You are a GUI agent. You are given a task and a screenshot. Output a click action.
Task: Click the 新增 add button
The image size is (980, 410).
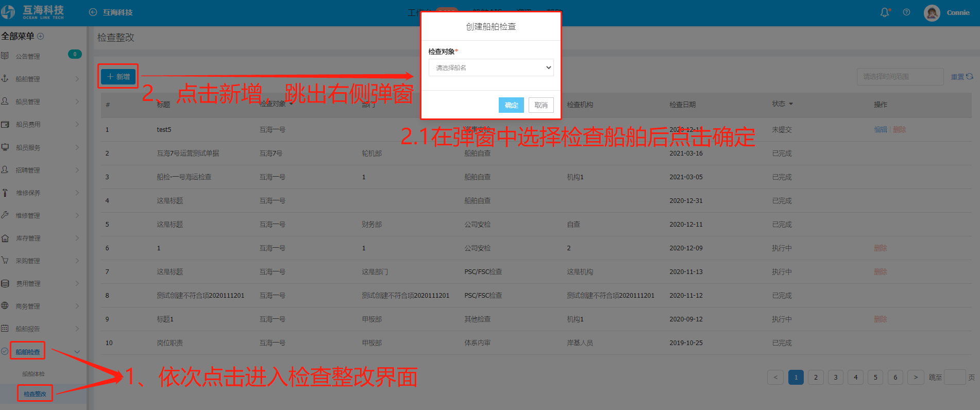point(118,76)
